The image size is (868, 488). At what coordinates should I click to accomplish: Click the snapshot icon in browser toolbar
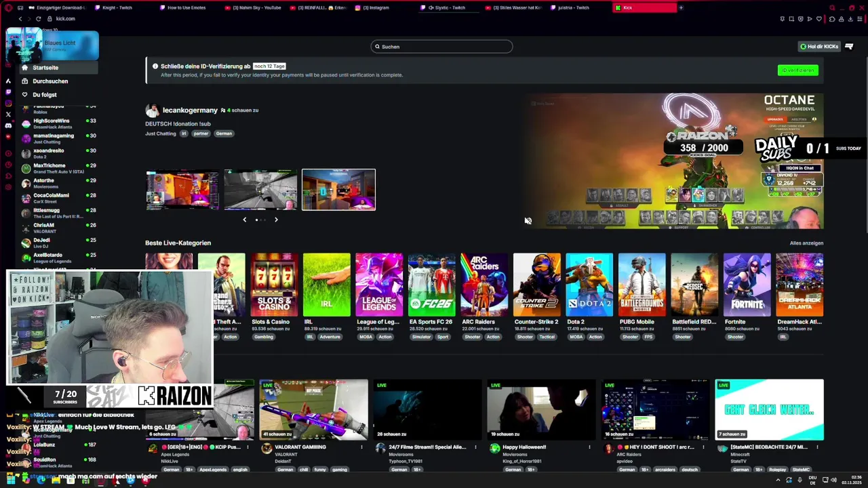click(x=791, y=19)
